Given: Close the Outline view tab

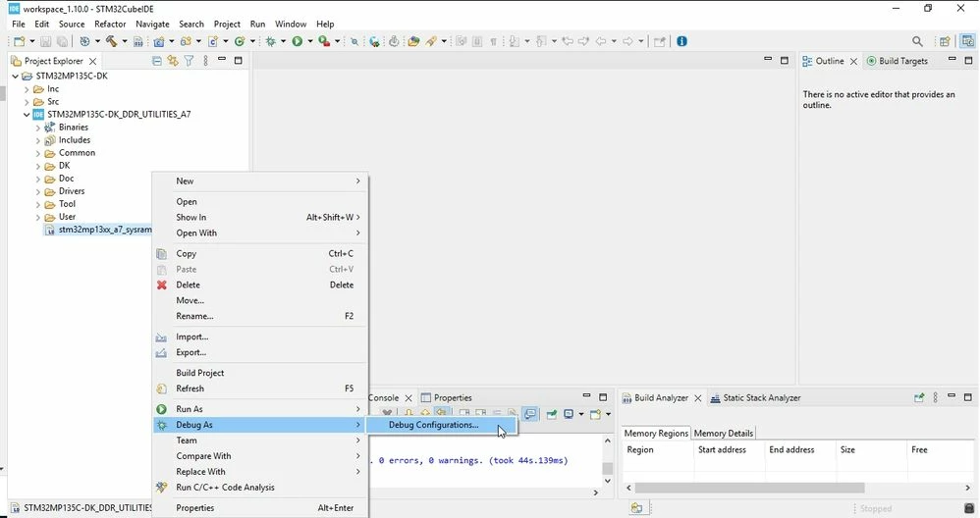Looking at the screenshot, I should click(853, 61).
